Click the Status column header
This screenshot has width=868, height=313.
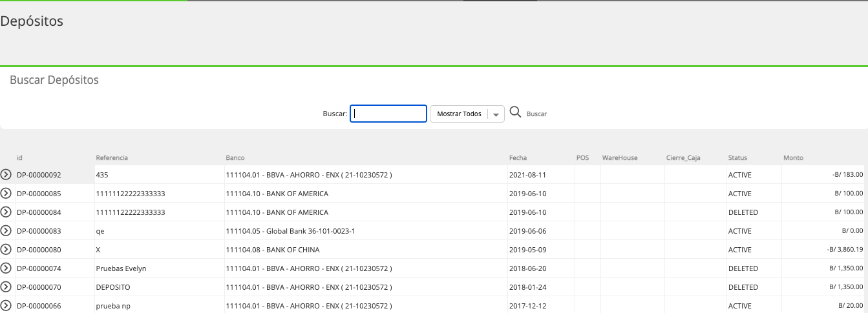[737, 157]
